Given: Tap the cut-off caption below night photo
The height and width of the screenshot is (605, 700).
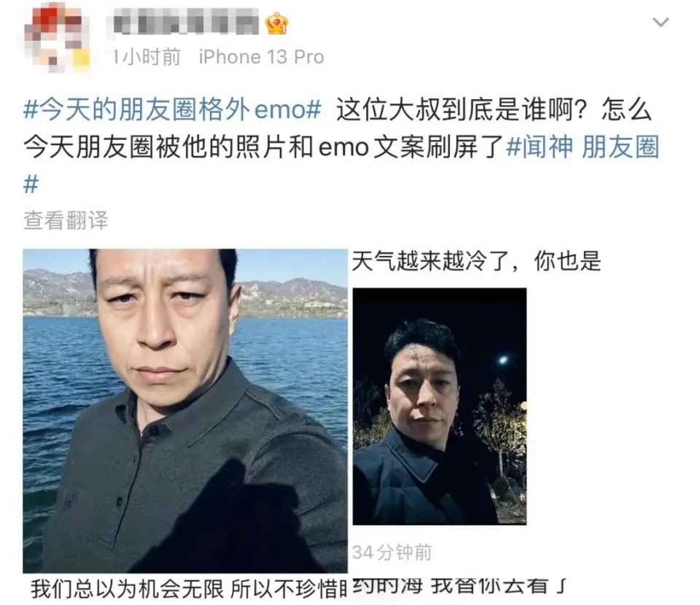Looking at the screenshot, I should (460, 586).
